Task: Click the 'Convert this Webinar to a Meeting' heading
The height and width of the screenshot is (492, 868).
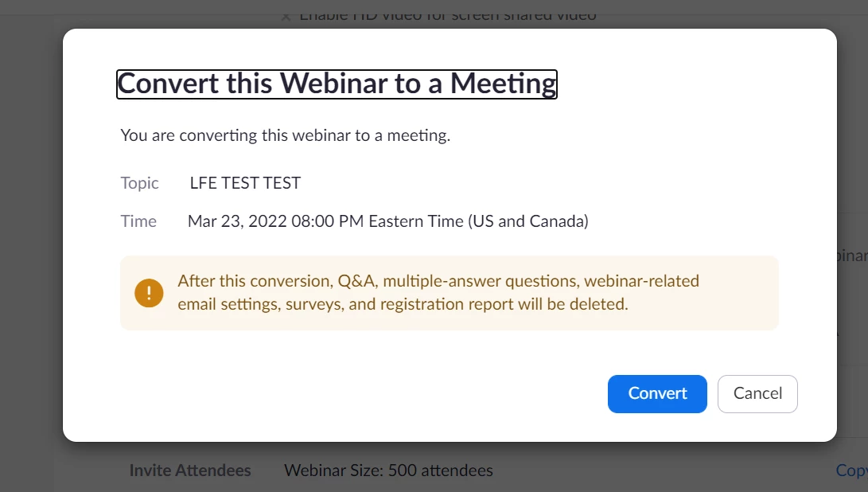Action: (337, 84)
